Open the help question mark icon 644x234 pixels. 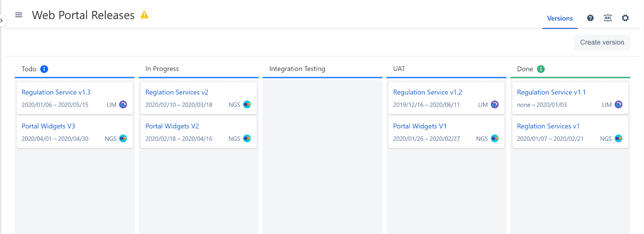point(590,18)
